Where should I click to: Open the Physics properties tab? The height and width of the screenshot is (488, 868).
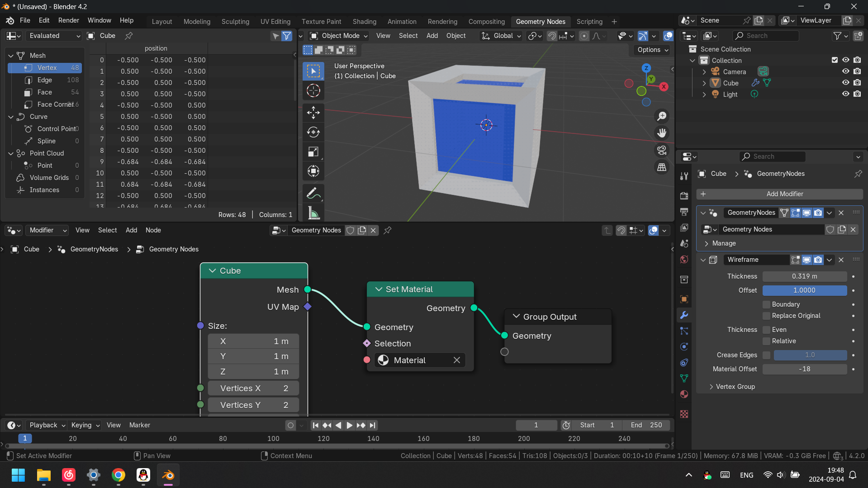point(684,347)
